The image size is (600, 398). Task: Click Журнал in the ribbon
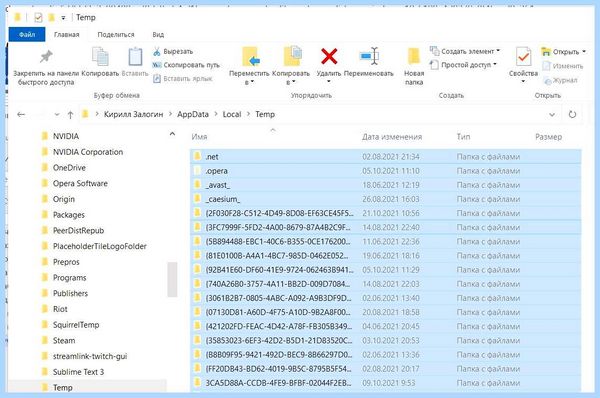coord(561,80)
